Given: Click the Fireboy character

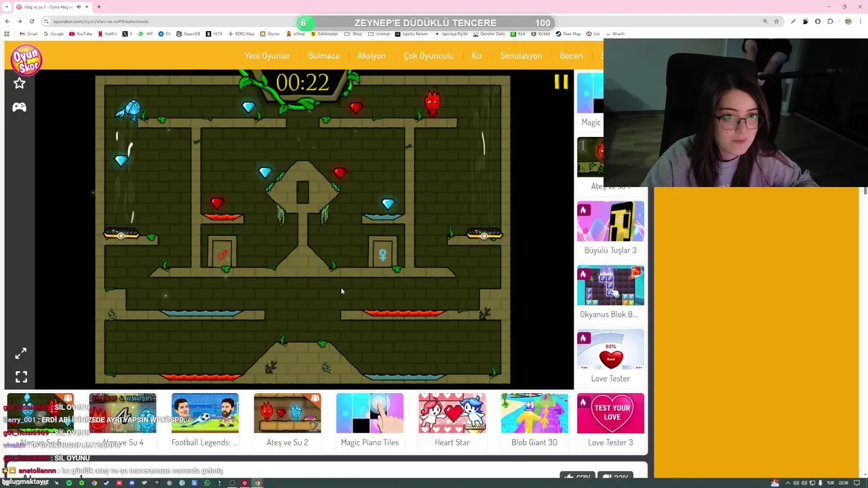Looking at the screenshot, I should [x=432, y=104].
